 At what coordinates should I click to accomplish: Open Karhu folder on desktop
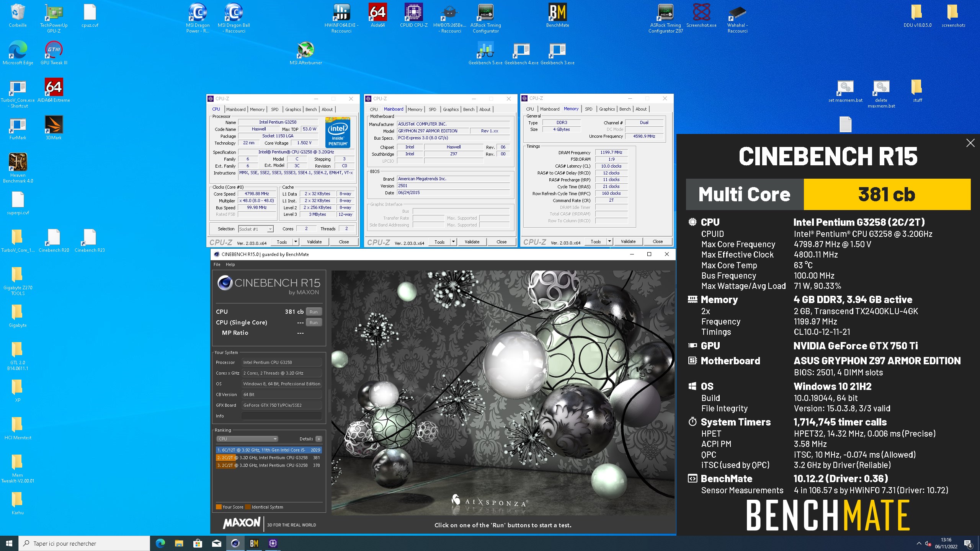18,503
